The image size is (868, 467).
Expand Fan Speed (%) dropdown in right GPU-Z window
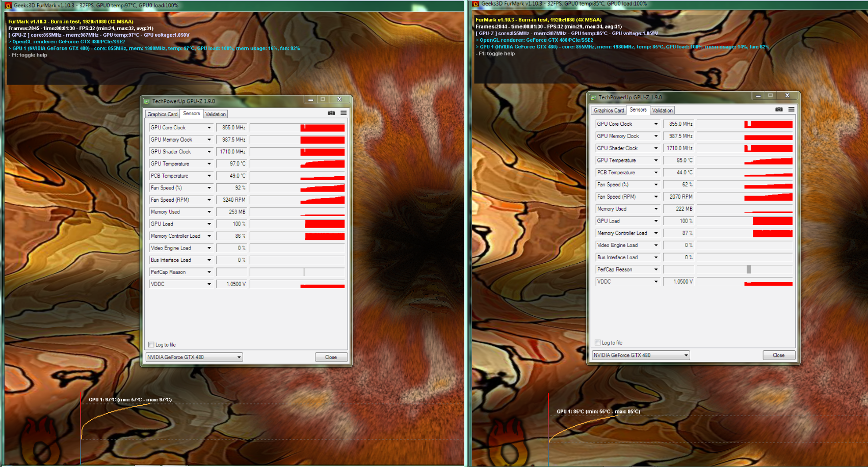coord(656,184)
